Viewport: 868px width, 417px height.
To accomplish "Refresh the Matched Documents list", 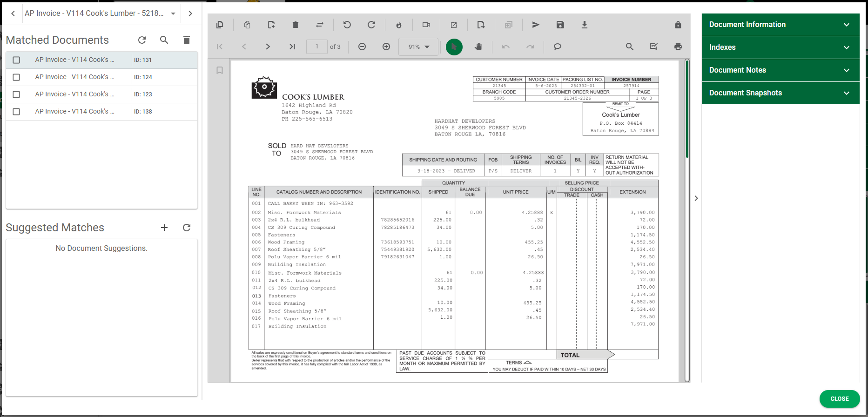I will 142,40.
